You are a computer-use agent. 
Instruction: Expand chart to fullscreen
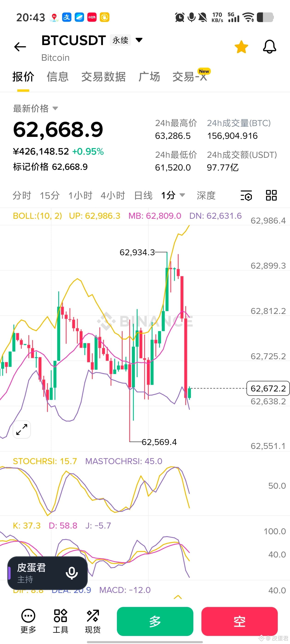(22, 429)
